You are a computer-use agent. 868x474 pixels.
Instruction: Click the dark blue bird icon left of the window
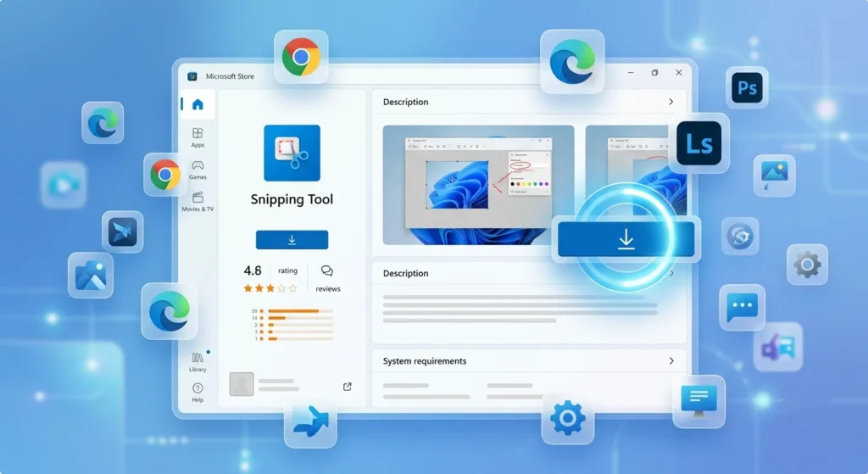pos(123,231)
